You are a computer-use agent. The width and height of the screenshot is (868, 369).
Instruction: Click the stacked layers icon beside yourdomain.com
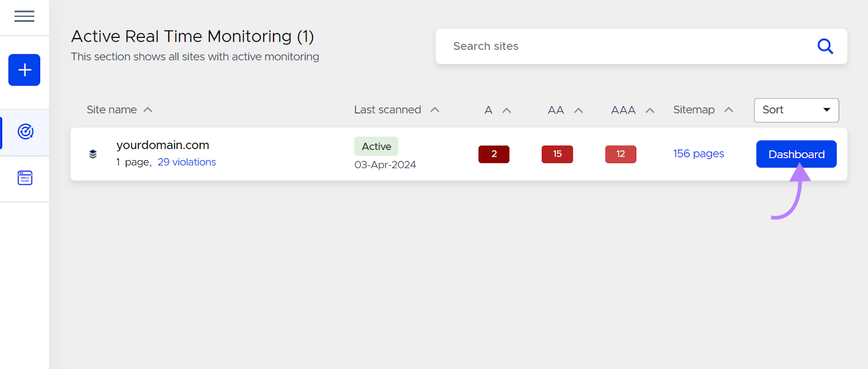(x=93, y=154)
